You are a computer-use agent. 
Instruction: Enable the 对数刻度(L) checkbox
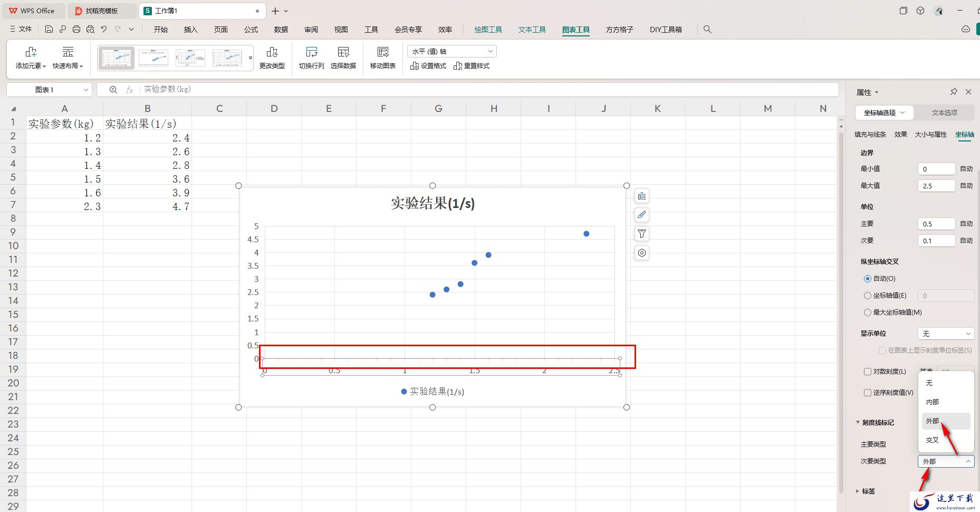click(868, 372)
